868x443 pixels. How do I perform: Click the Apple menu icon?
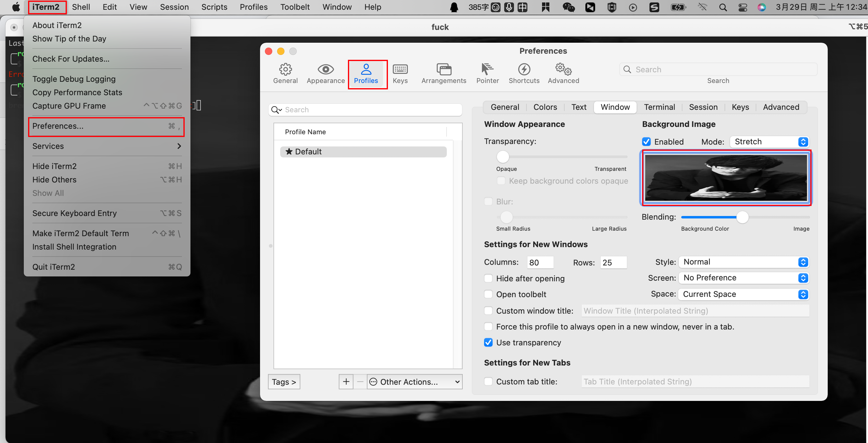pos(16,7)
